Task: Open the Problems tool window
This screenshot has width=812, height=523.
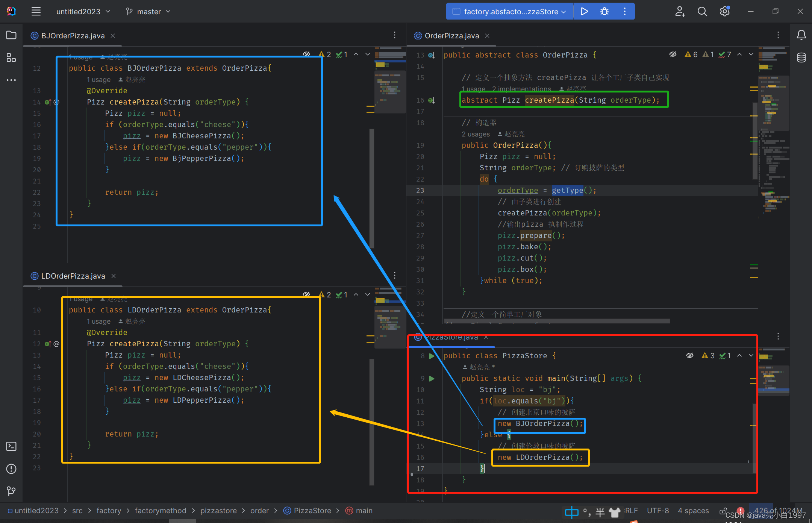Action: point(11,469)
